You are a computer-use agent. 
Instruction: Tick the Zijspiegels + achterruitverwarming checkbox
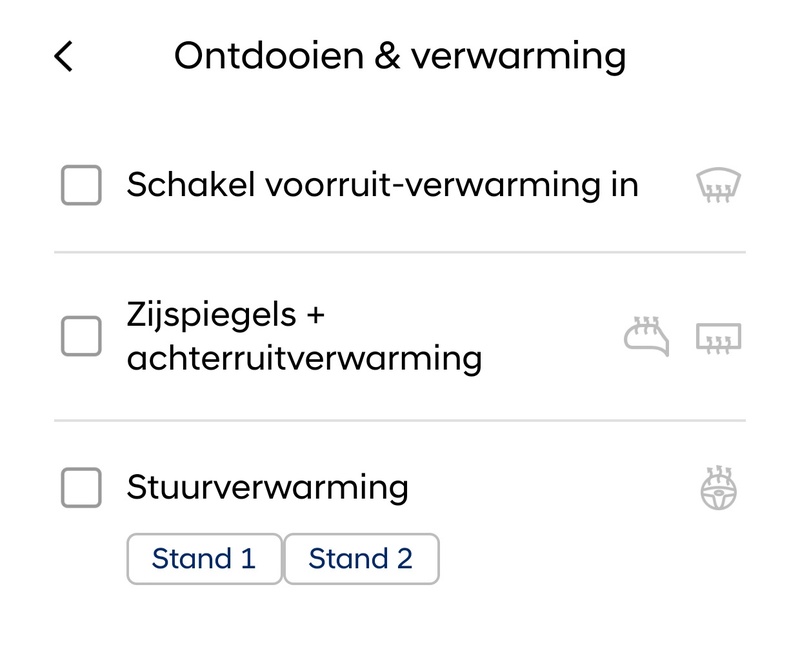click(81, 336)
